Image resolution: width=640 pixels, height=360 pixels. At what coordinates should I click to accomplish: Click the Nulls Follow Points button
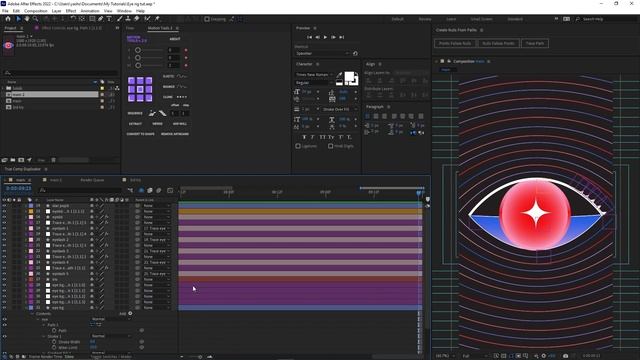point(498,43)
